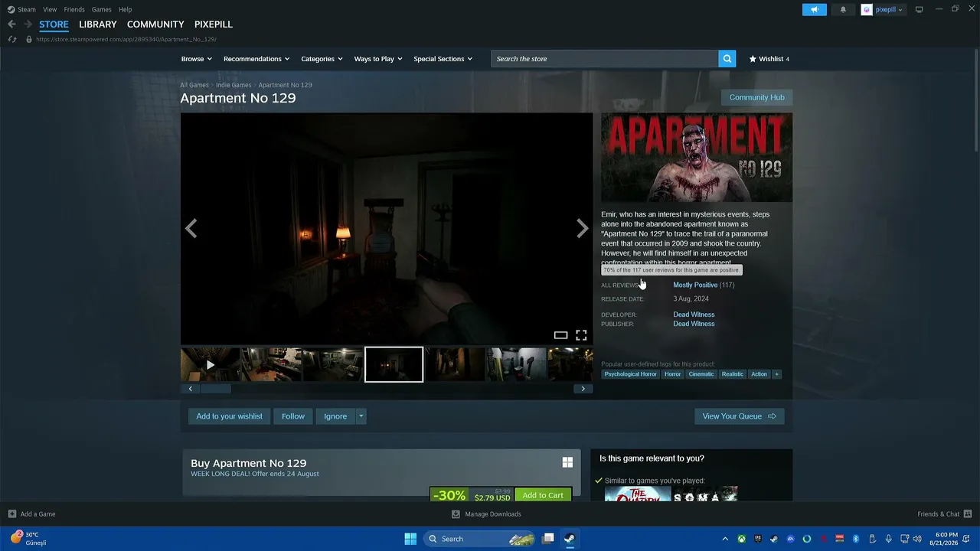Click the Epic Games tray icon

click(x=758, y=539)
